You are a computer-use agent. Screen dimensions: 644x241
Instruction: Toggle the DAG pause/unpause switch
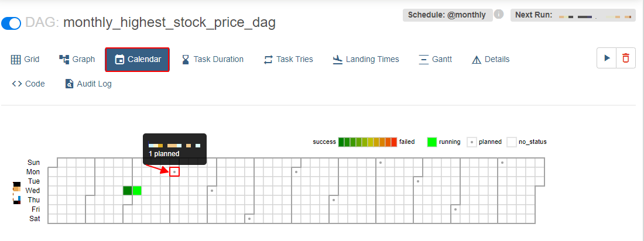pos(11,23)
